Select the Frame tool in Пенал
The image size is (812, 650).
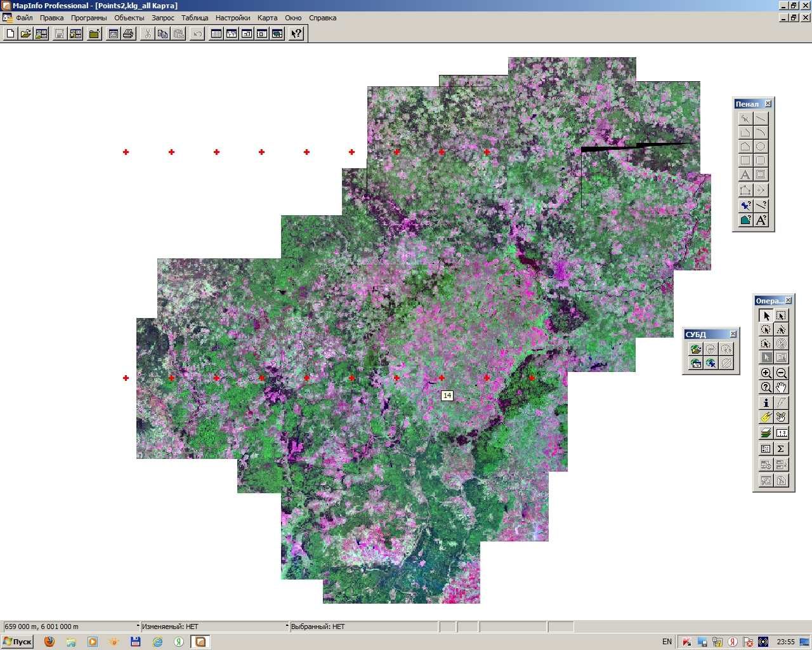761,175
